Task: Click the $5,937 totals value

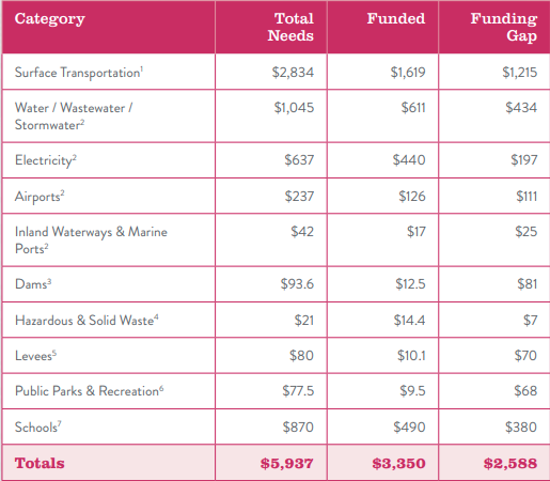Action: pyautogui.click(x=287, y=463)
